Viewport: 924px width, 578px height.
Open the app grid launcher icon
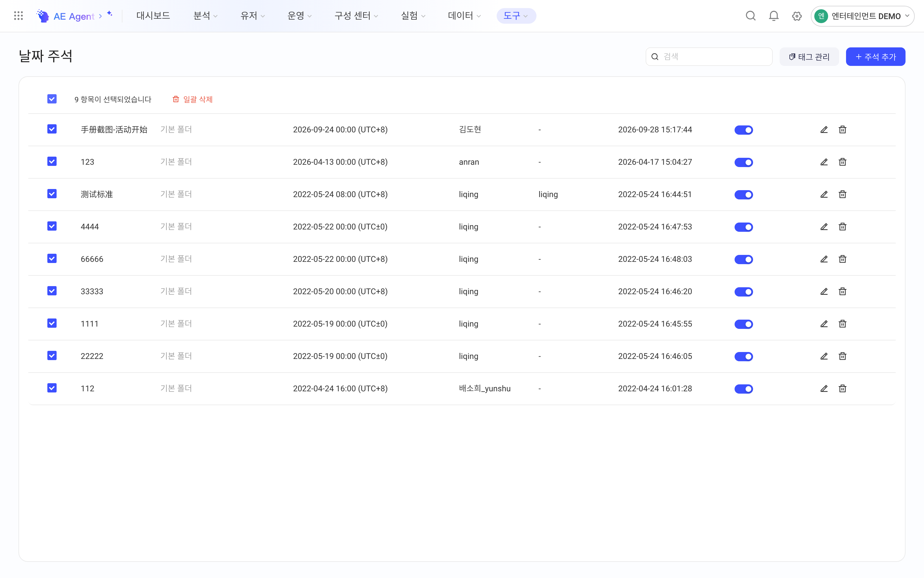pyautogui.click(x=18, y=16)
